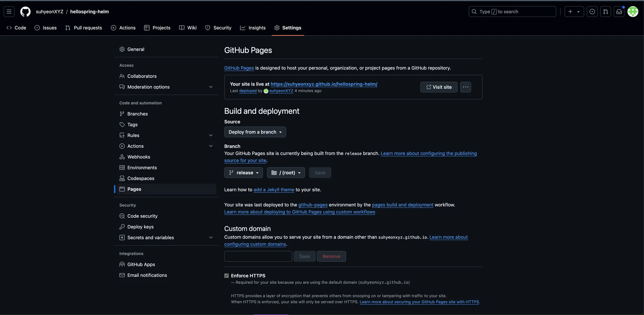
Task: Open the Insights tab
Action: (x=253, y=28)
